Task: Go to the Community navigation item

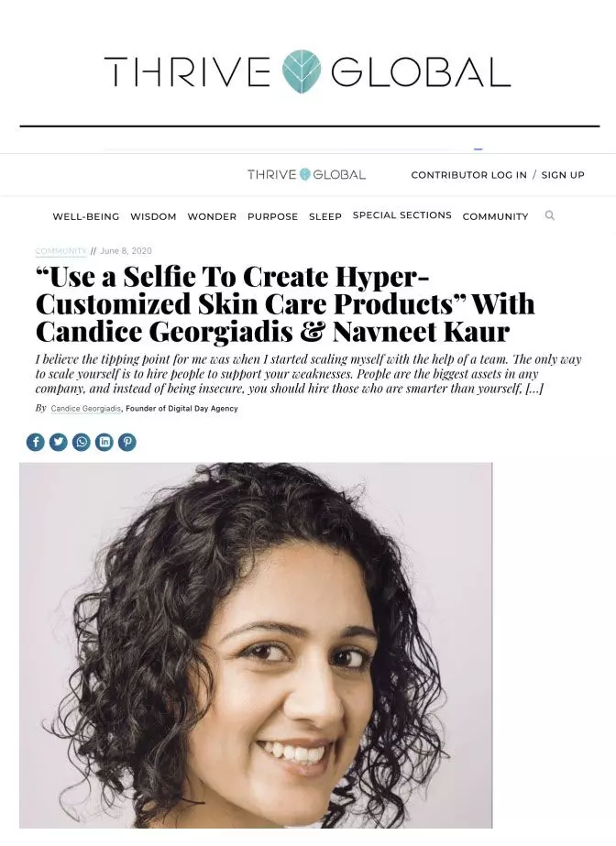Action: pyautogui.click(x=495, y=216)
